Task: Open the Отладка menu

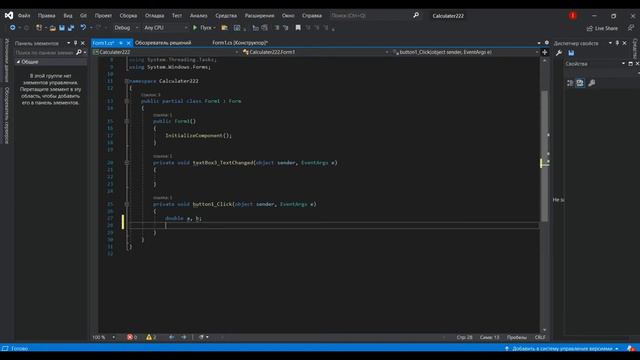Action: point(154,16)
